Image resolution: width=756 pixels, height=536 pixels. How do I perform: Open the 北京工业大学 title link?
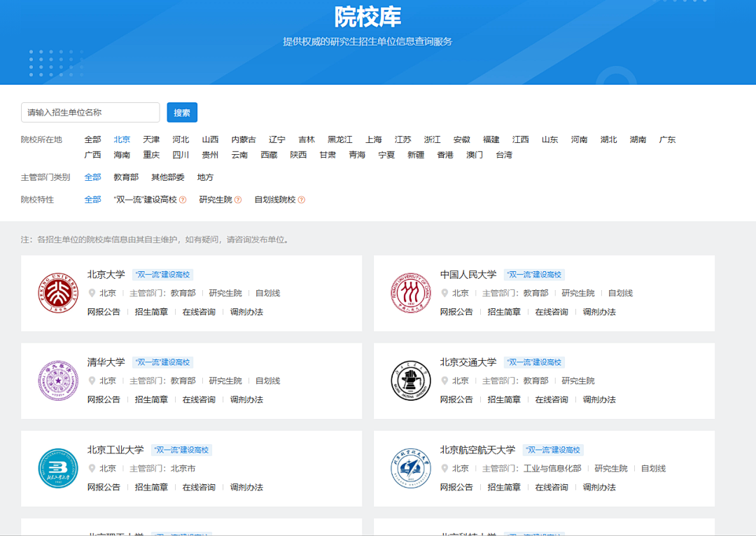coord(115,450)
